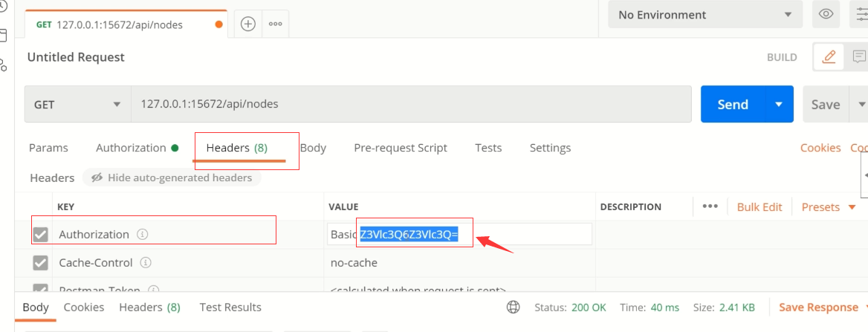Viewport: 868px width, 332px height.
Task: Click the Status 200 OK text
Action: (570, 307)
